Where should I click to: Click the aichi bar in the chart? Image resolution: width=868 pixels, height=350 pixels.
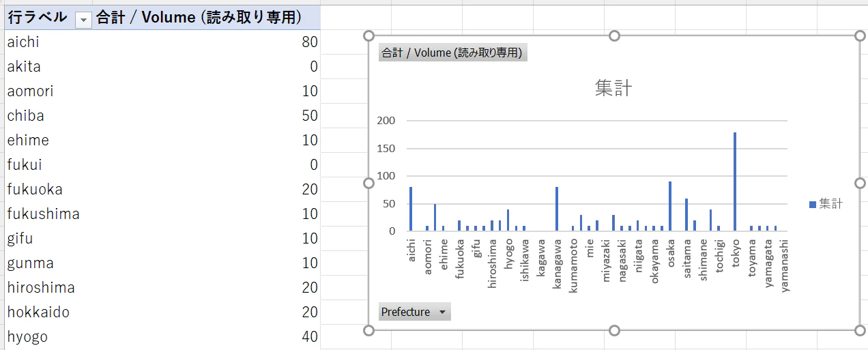pos(411,209)
